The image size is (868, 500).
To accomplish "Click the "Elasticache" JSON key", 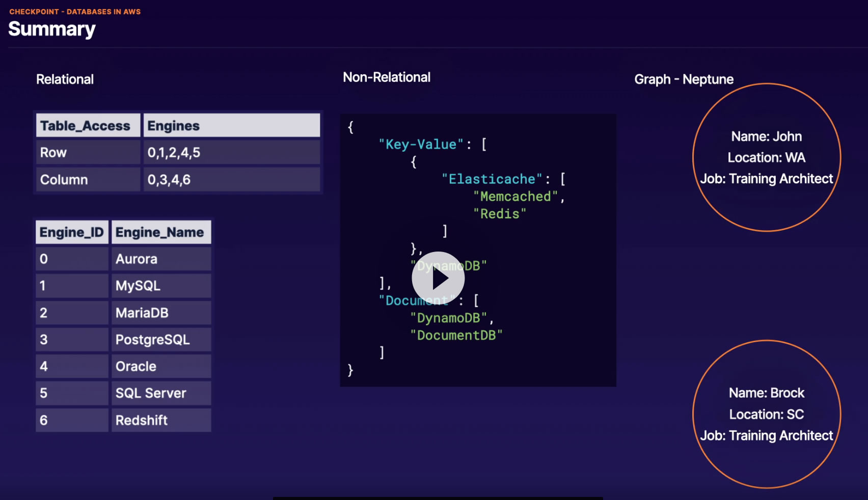I will pyautogui.click(x=492, y=179).
